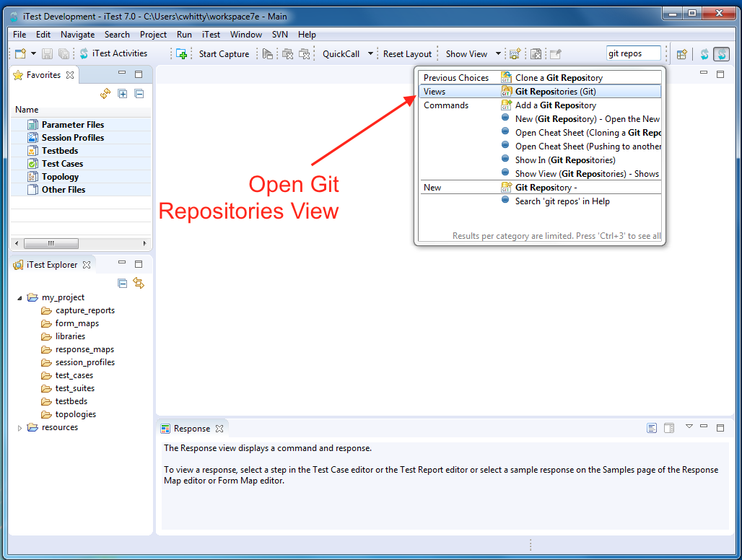The width and height of the screenshot is (742, 560).
Task: Click the Response view text mode icon
Action: coord(652,428)
